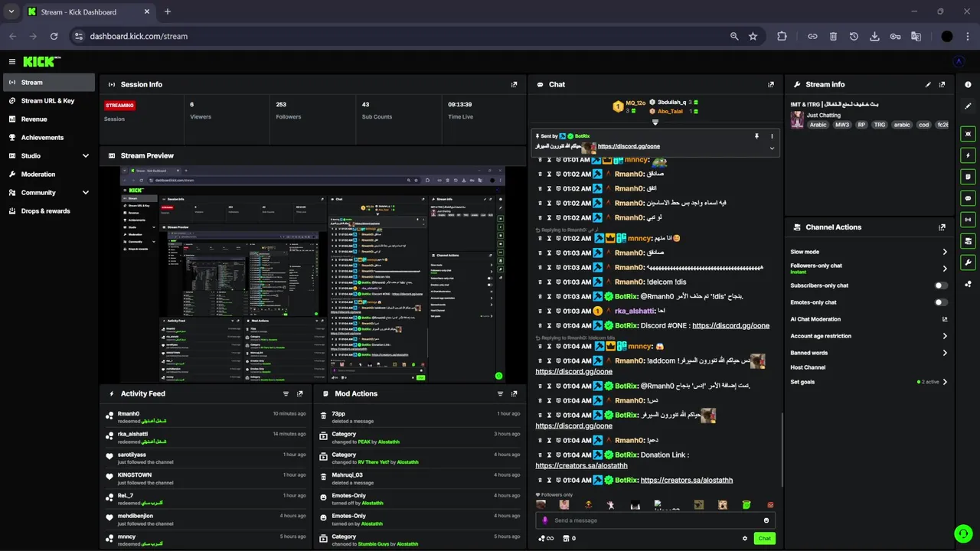The image size is (980, 551).
Task: Open the info icon in right rail
Action: pyautogui.click(x=968, y=84)
